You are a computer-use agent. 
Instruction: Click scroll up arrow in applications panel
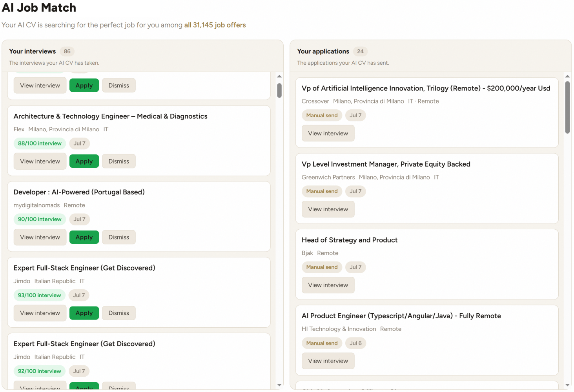tap(567, 76)
